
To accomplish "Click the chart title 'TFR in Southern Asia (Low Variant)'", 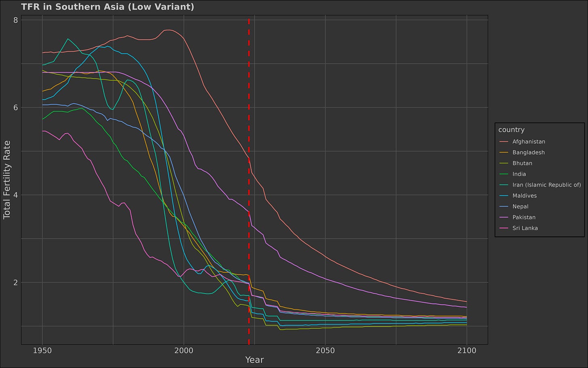I will click(107, 7).
